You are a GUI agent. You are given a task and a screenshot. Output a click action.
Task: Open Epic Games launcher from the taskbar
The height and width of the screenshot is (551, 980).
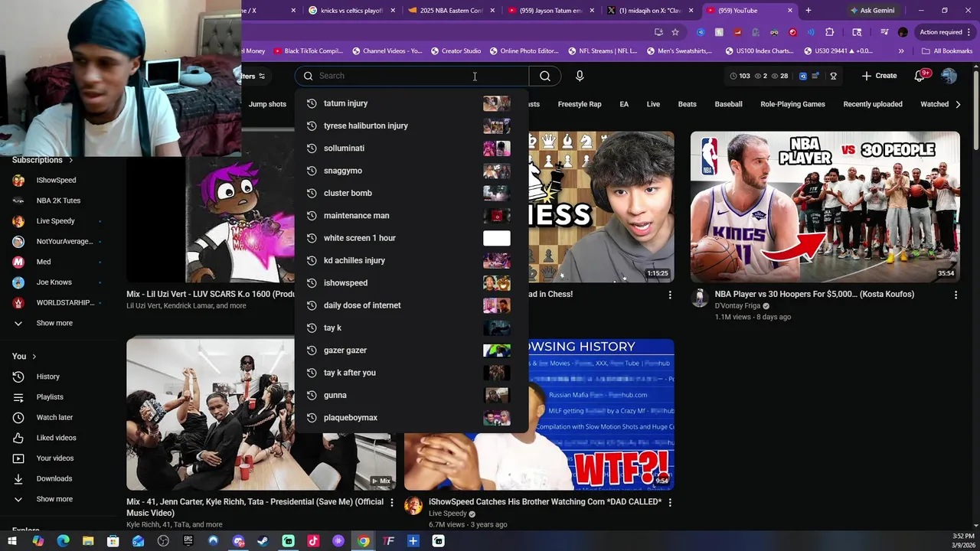point(188,541)
